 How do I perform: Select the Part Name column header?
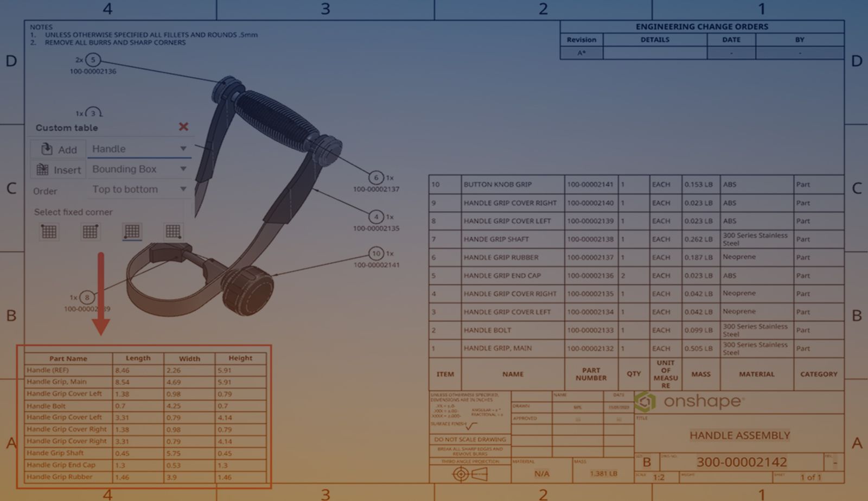[x=68, y=358]
